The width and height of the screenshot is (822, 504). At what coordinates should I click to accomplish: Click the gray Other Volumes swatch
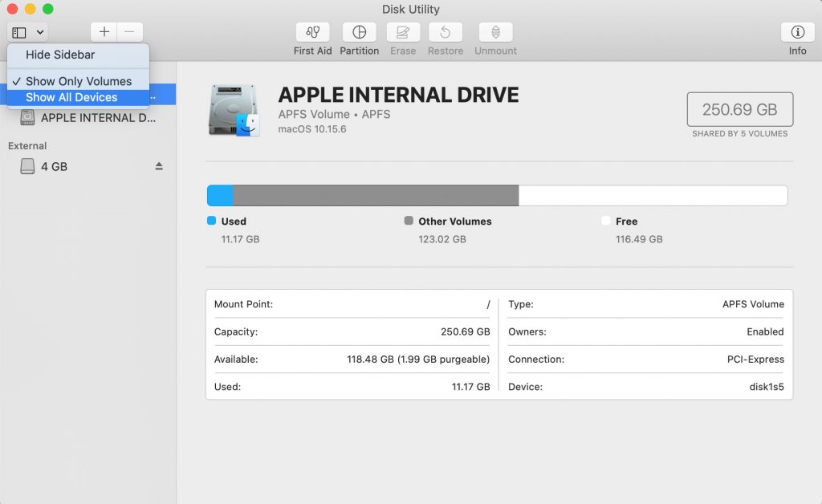click(x=409, y=221)
